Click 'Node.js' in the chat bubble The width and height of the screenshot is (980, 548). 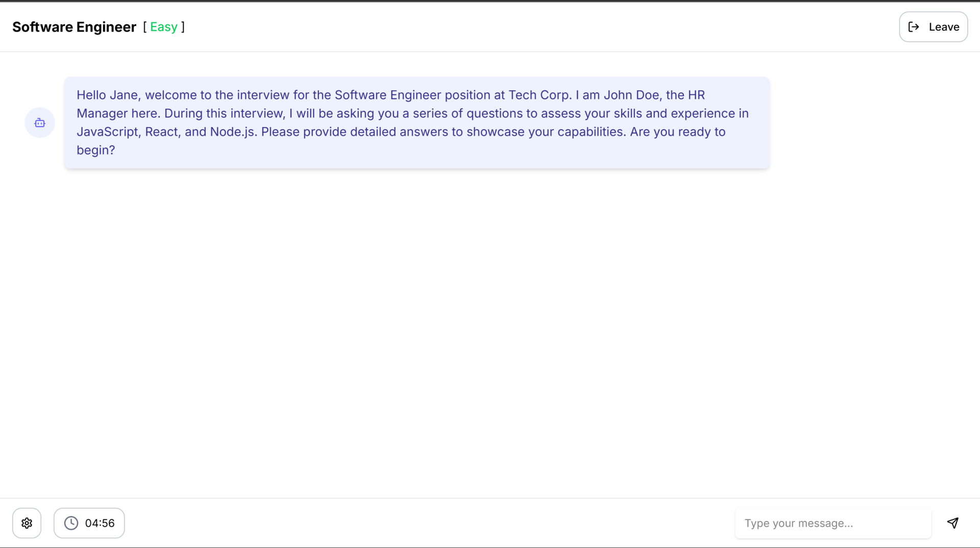pos(232,132)
